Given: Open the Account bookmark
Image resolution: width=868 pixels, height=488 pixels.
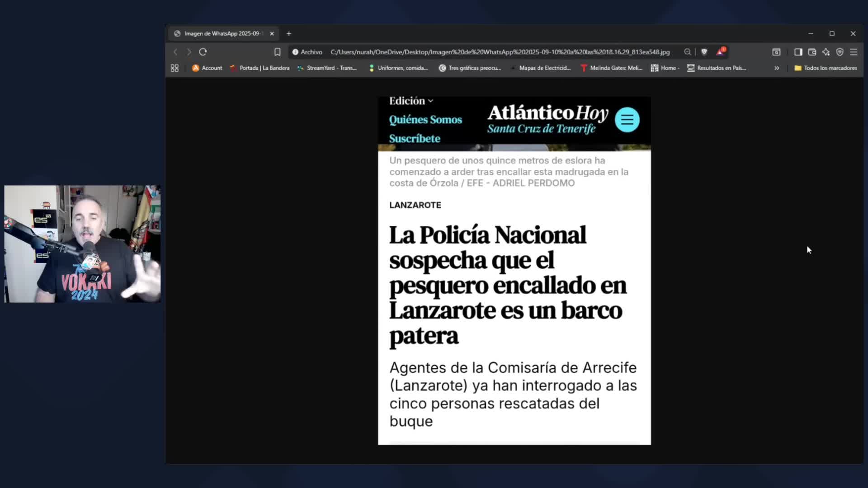Looking at the screenshot, I should click(207, 68).
